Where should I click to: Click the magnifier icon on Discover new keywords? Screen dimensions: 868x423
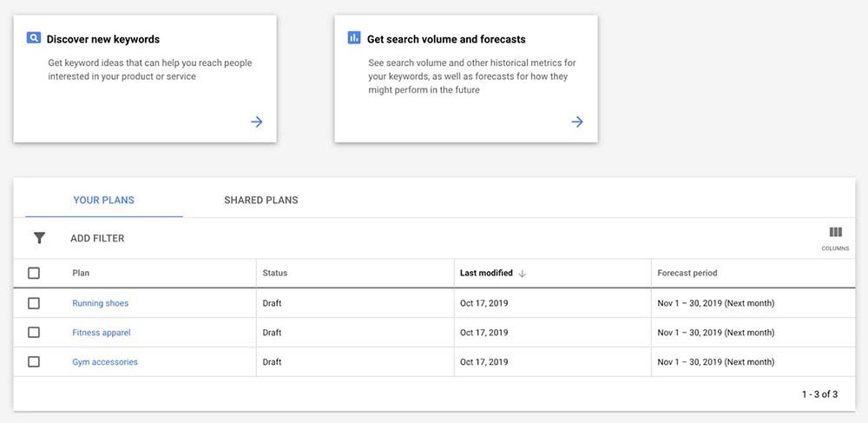pyautogui.click(x=34, y=38)
